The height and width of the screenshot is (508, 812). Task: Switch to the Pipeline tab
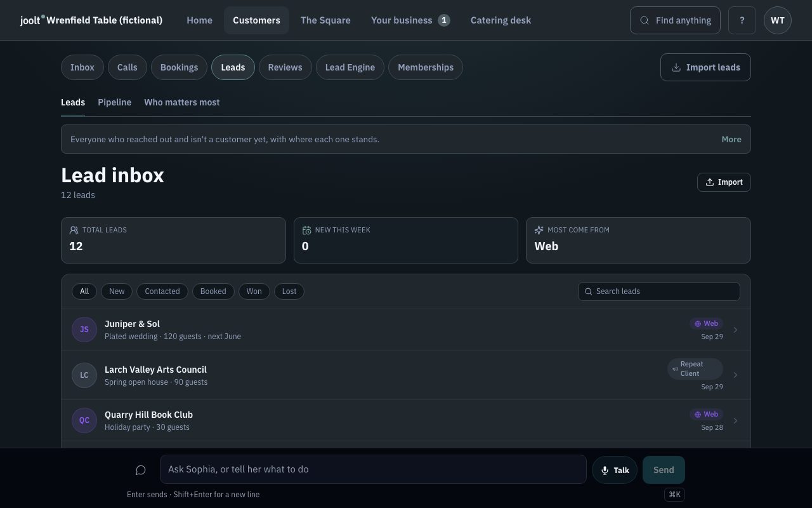tap(115, 102)
